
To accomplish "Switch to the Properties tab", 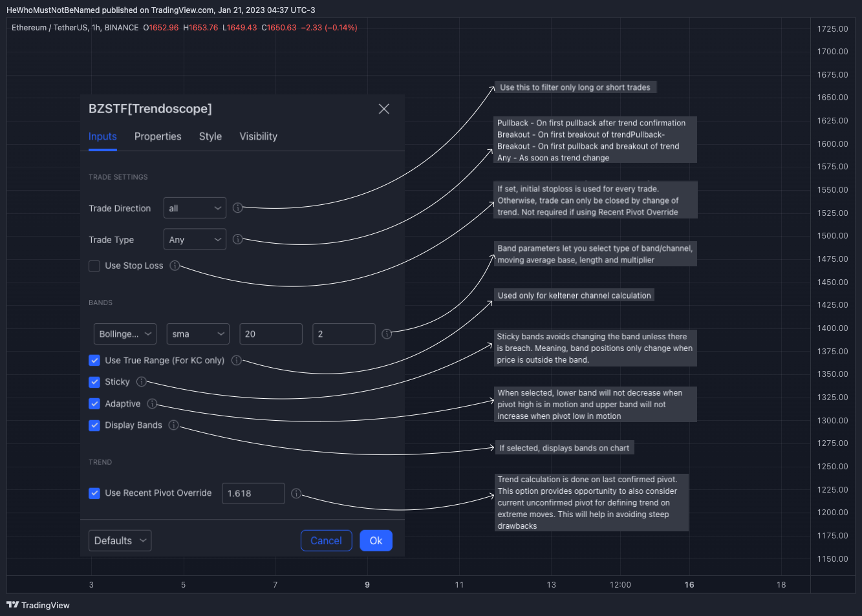I will click(158, 136).
